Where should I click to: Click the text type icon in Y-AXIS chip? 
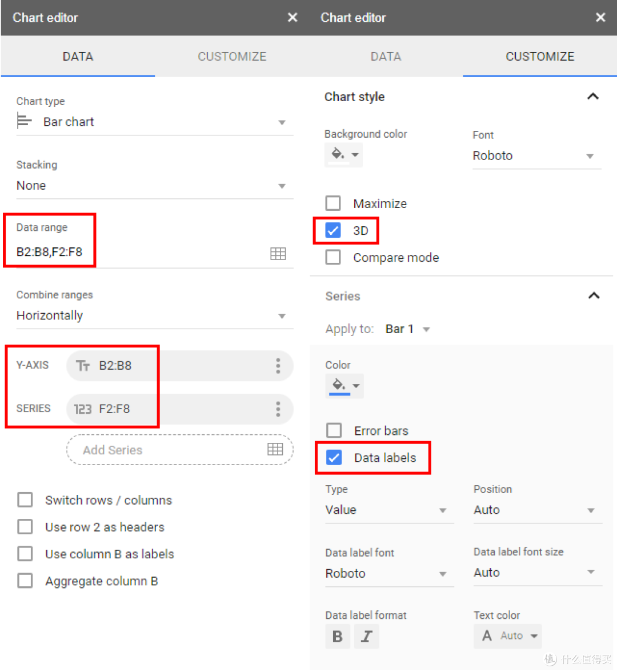83,366
